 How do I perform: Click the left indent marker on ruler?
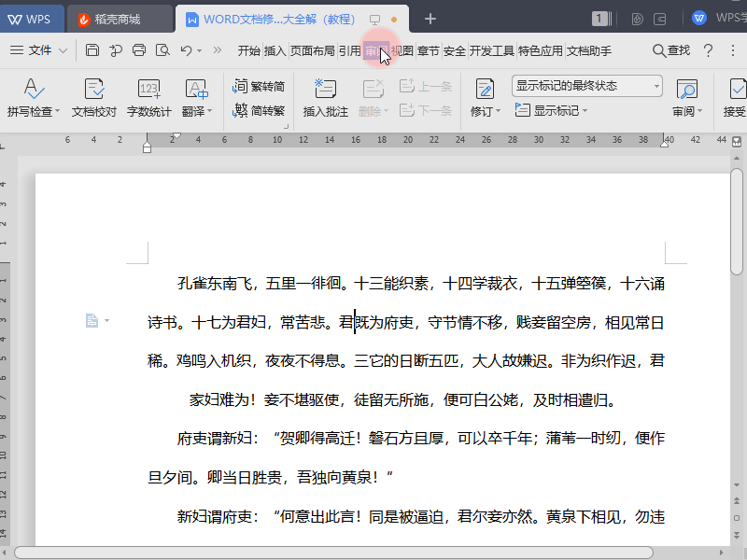pyautogui.click(x=147, y=147)
